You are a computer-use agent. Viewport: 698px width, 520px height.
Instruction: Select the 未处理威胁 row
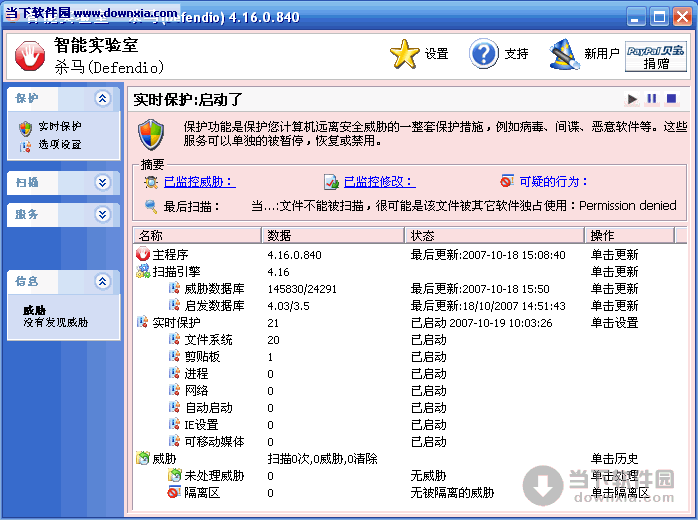[x=410, y=476]
